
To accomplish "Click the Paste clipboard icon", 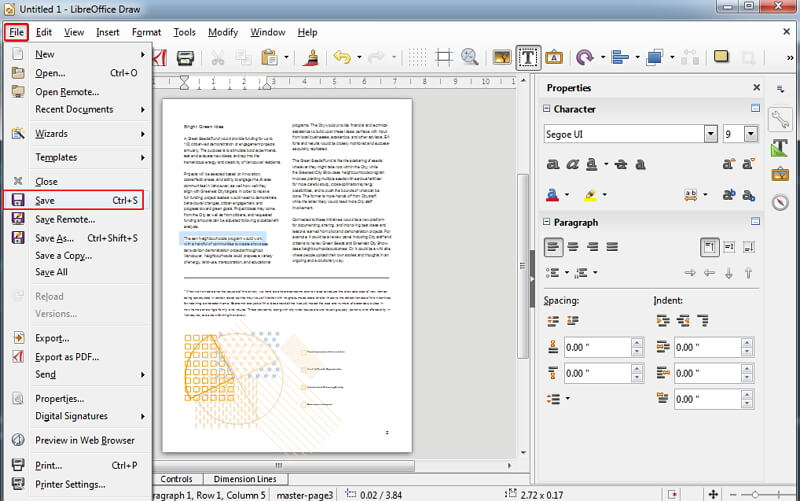I will click(x=269, y=58).
